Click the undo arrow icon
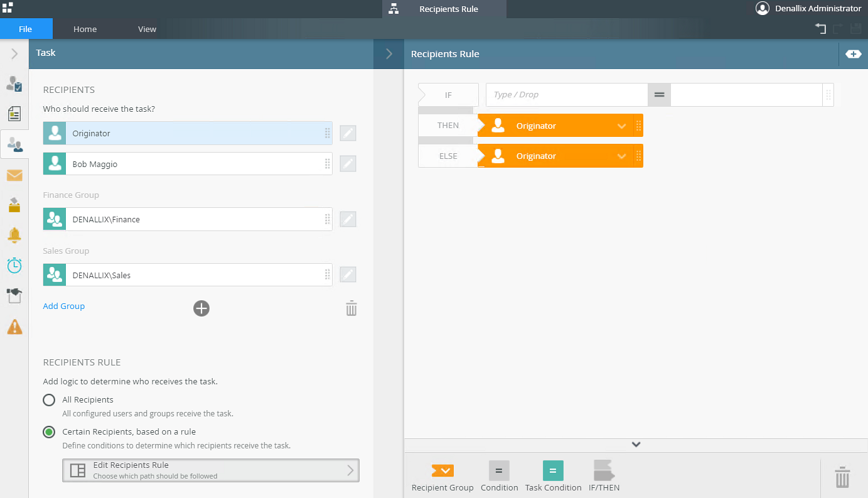Image resolution: width=868 pixels, height=498 pixels. (x=821, y=28)
